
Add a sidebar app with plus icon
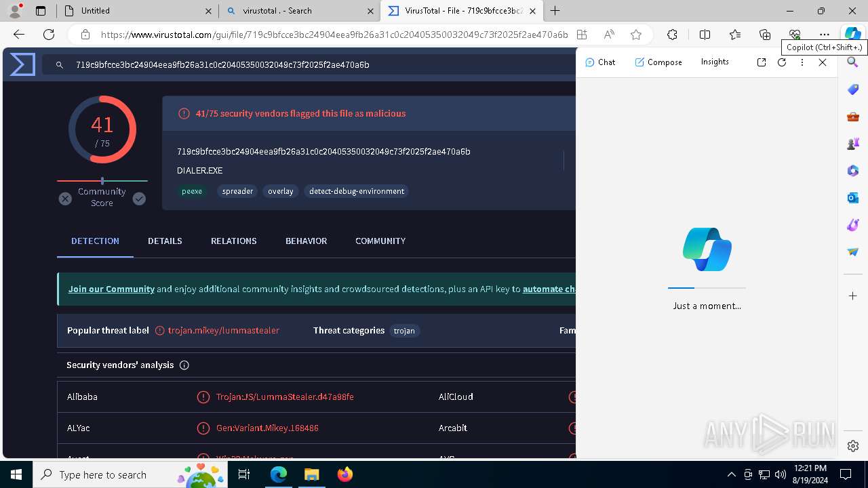pyautogui.click(x=853, y=296)
